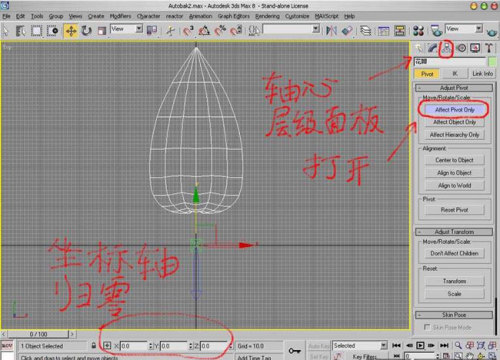This screenshot has height=360, width=500.
Task: Open the File menu
Action: click(6, 16)
